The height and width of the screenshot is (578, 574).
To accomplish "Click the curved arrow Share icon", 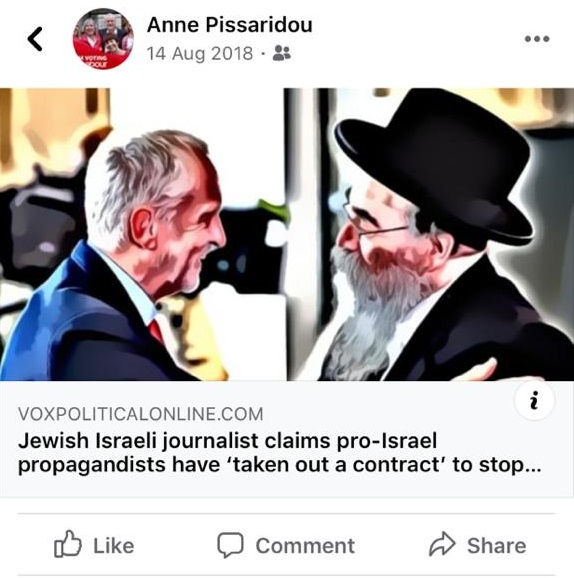I will (x=442, y=544).
